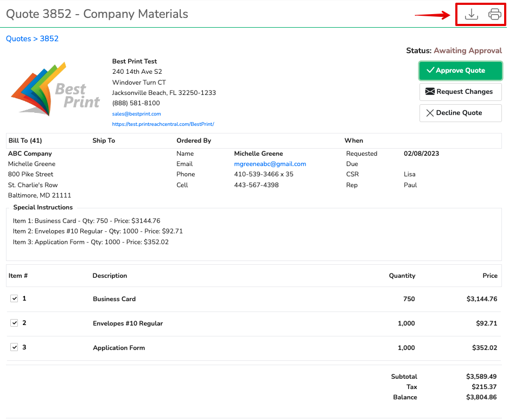This screenshot has height=420, width=509.
Task: Open Request Changes for this quote
Action: (460, 92)
